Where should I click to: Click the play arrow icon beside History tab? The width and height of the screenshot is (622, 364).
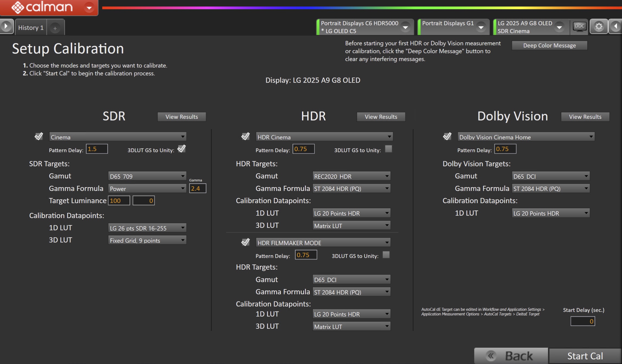pyautogui.click(x=6, y=27)
